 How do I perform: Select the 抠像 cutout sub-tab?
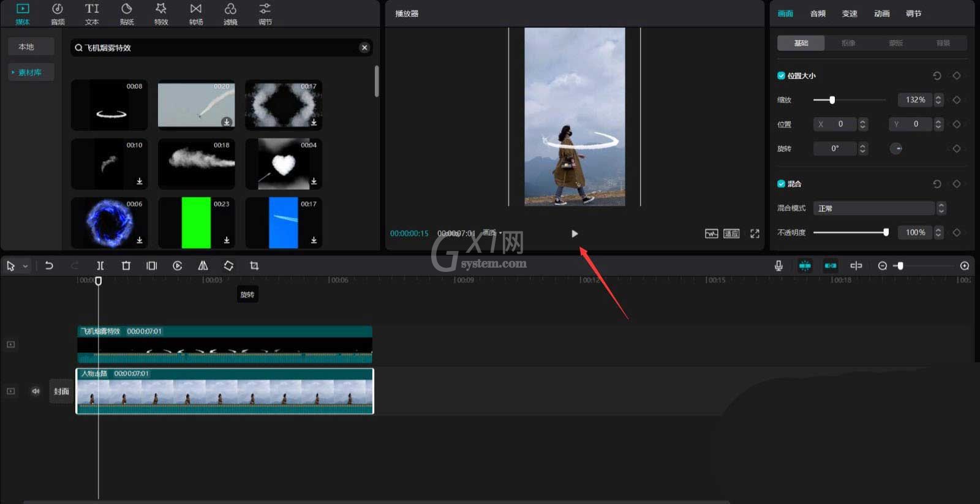[848, 43]
